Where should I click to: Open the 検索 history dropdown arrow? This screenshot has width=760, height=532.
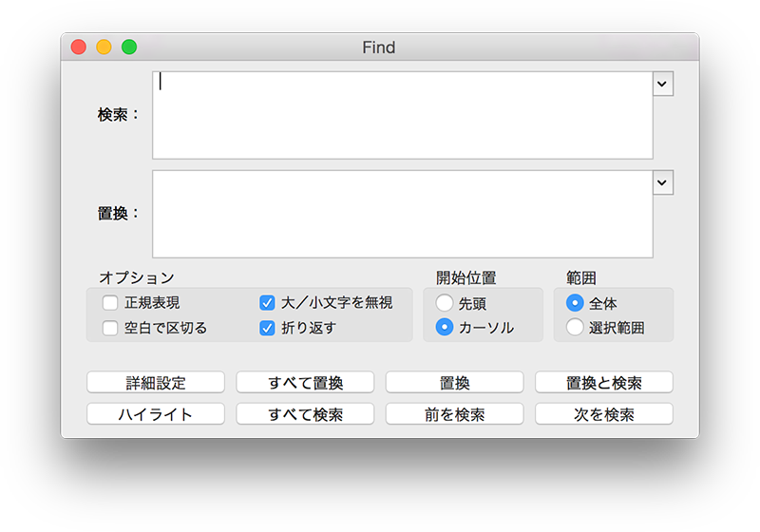coord(662,84)
